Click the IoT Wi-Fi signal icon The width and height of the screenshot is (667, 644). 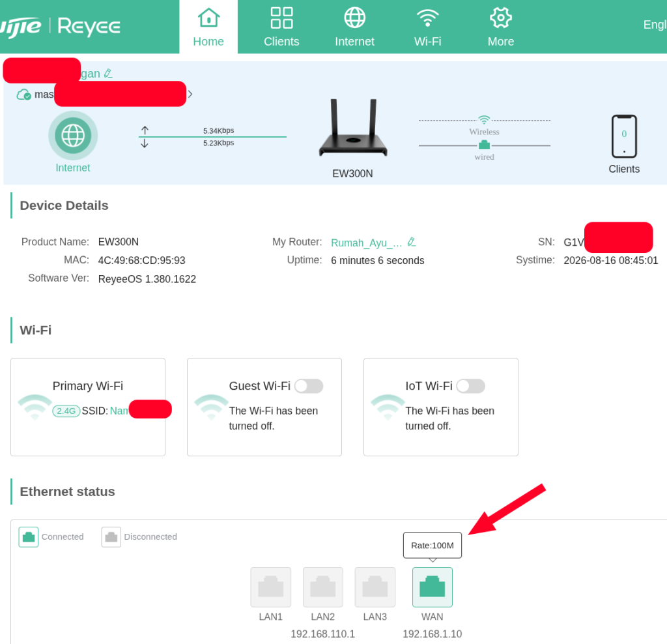click(388, 407)
